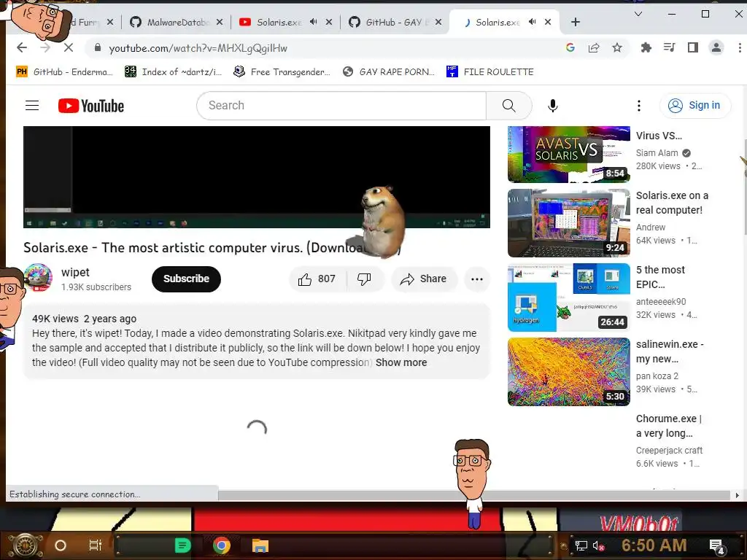This screenshot has height=560, width=747.
Task: Dislike this video
Action: 365,279
